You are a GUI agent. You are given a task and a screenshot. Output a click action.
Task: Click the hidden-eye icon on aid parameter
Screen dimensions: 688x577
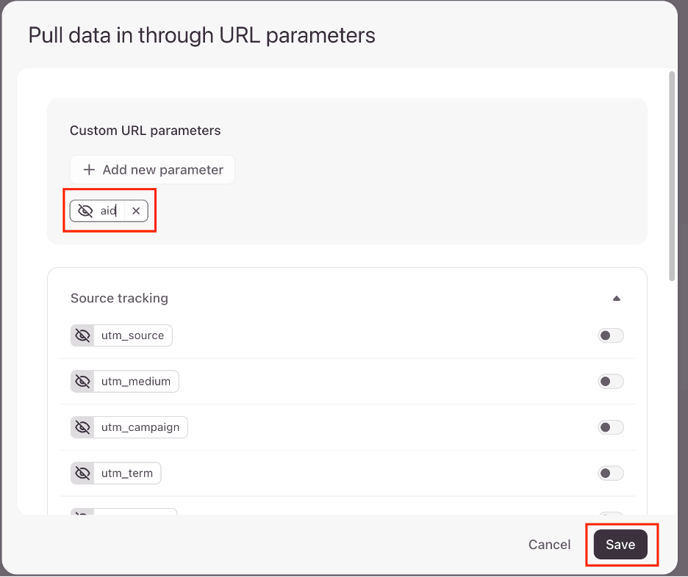pyautogui.click(x=85, y=211)
